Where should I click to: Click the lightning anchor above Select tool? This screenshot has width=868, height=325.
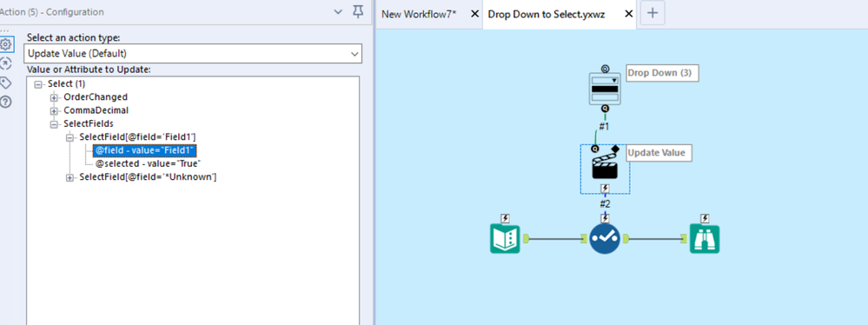605,219
